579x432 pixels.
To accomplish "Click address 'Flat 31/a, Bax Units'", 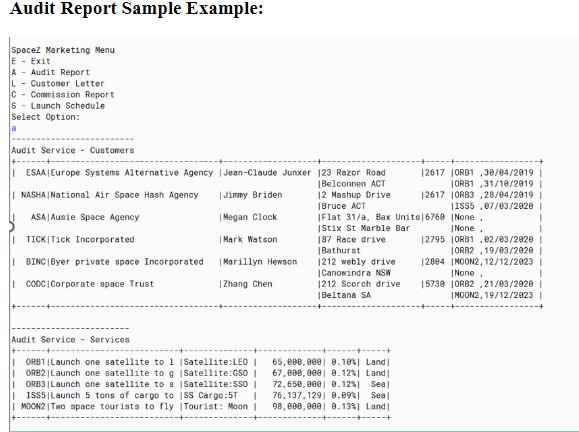I will tap(371, 217).
